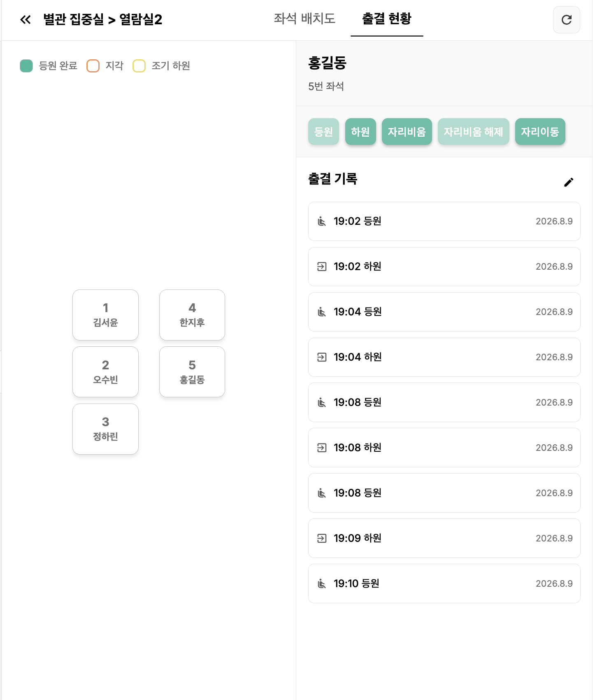Mark the seat away with the 자리비움 button

pyautogui.click(x=407, y=132)
